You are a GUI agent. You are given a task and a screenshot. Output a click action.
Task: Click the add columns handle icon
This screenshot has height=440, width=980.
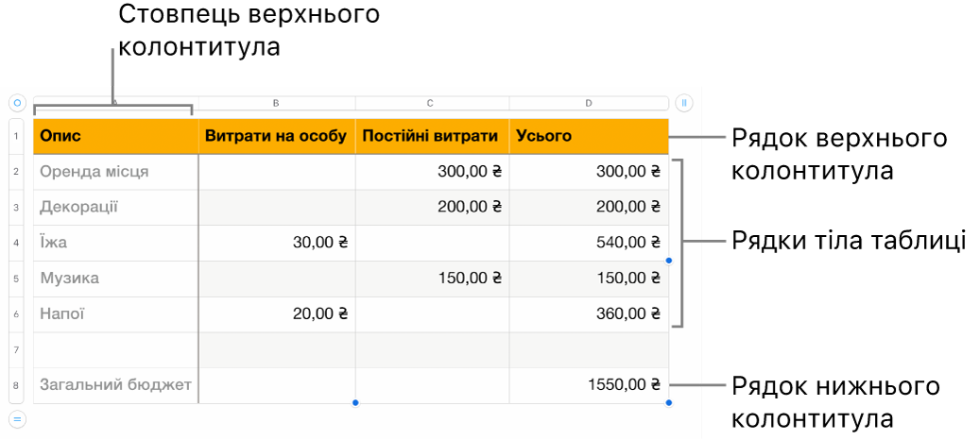(x=684, y=102)
